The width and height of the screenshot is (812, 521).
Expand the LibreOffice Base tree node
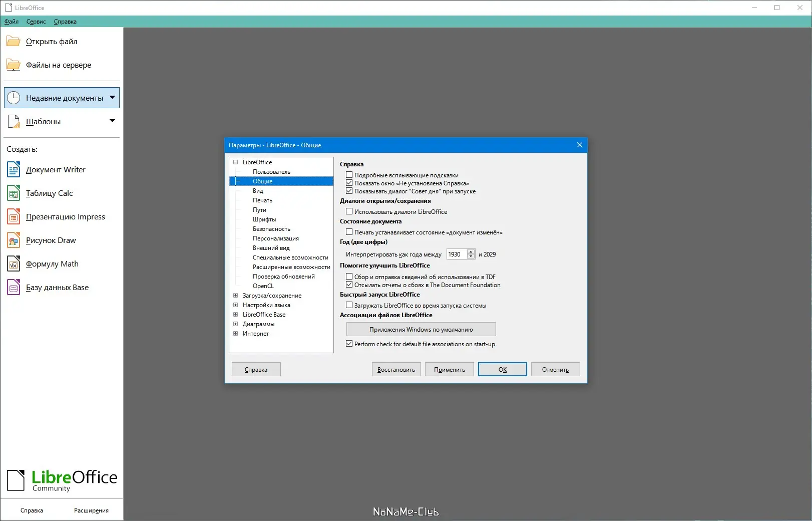point(235,314)
